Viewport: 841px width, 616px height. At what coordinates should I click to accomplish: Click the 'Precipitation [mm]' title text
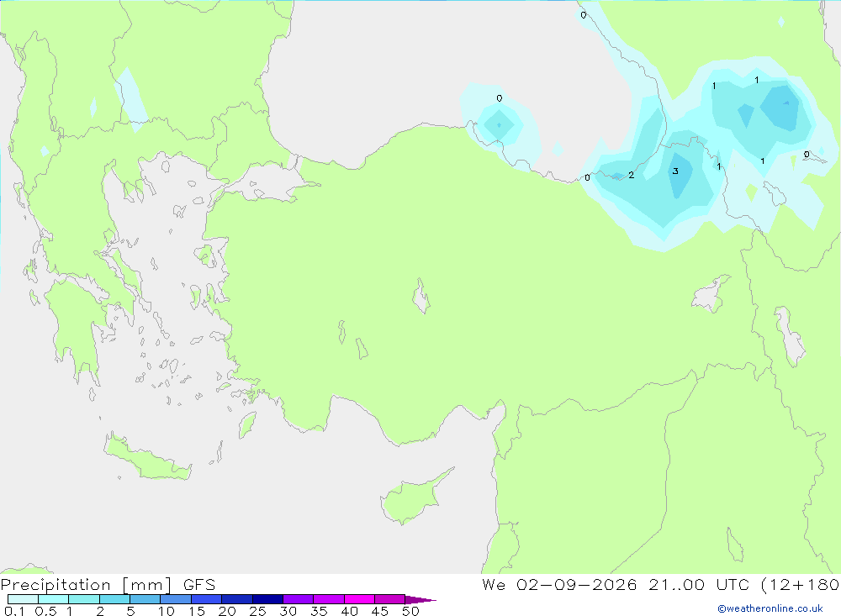86,585
